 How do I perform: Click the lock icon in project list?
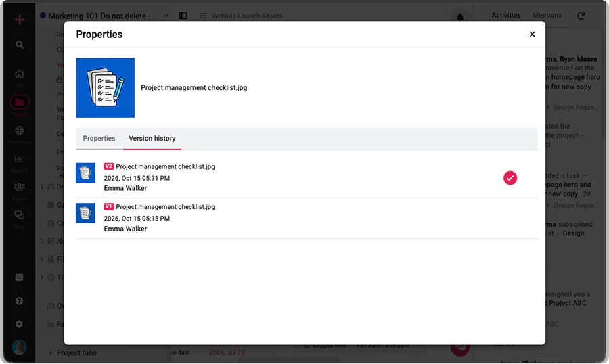[x=59, y=80]
